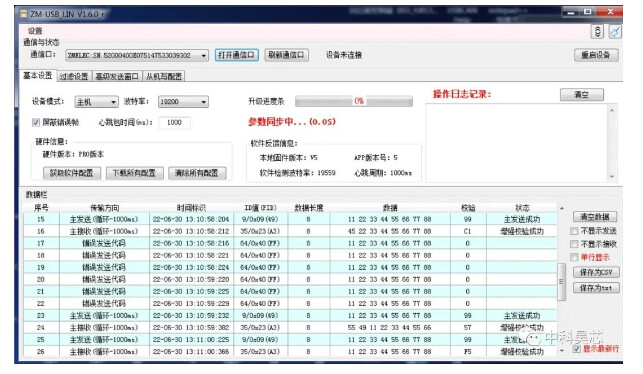Click the data table scroll-down arrow

[561, 351]
